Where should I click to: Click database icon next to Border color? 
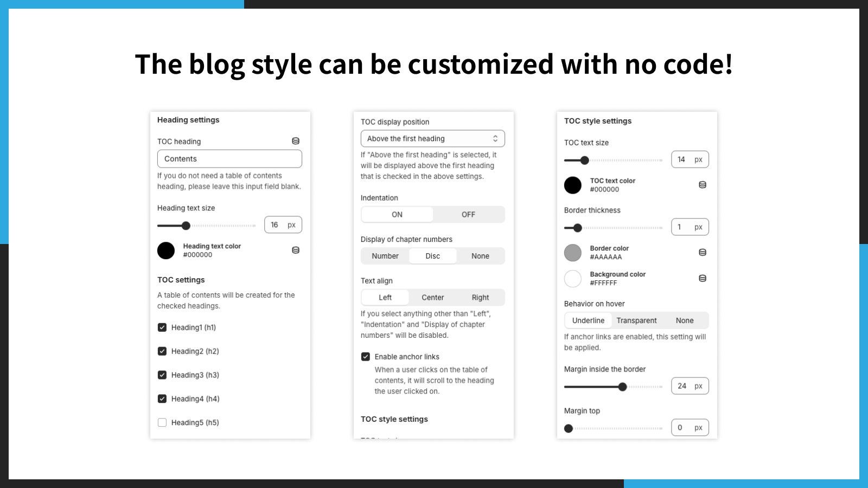(x=703, y=252)
